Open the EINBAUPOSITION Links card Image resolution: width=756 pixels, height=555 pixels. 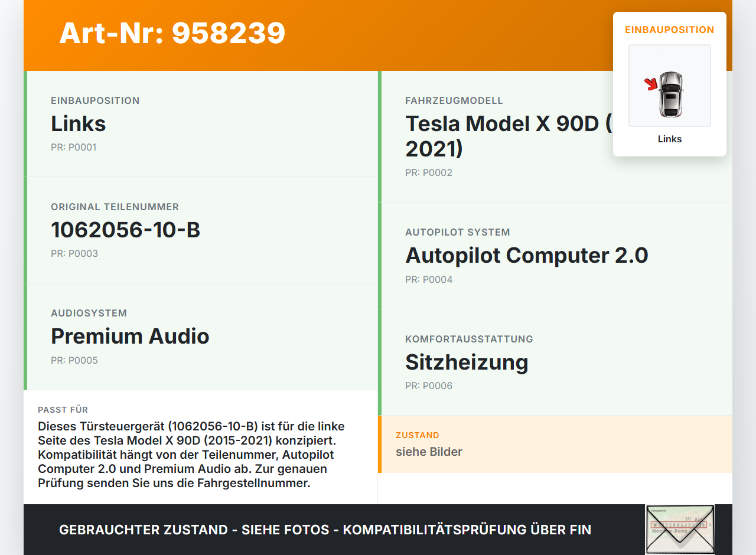click(201, 123)
